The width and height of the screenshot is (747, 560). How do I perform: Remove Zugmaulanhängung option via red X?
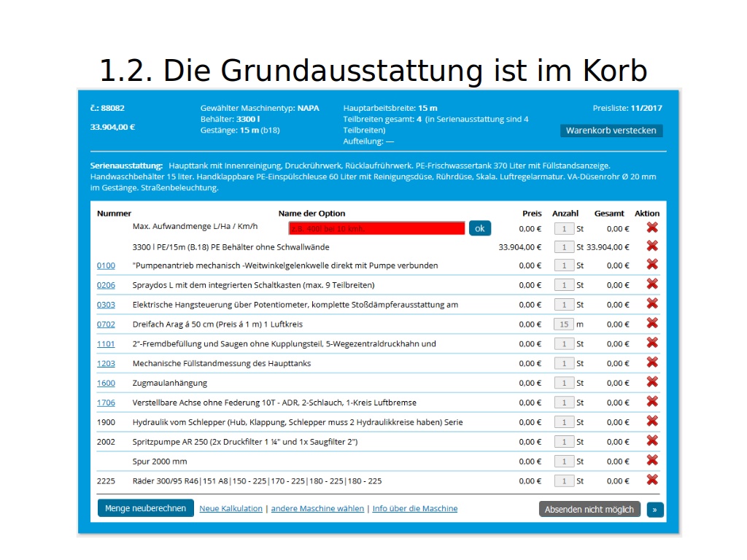pos(651,382)
